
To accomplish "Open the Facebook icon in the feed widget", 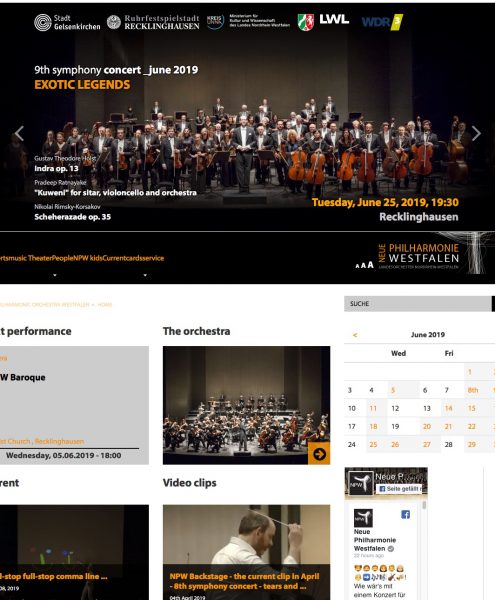I will [x=405, y=514].
